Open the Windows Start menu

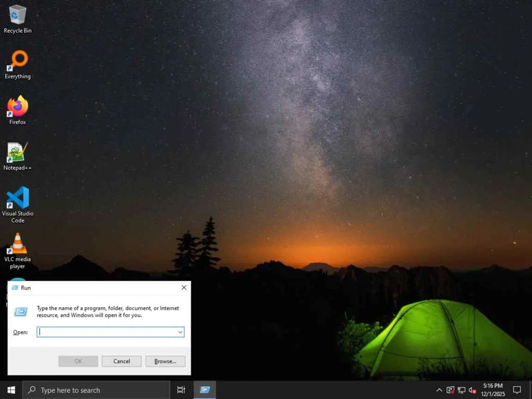[x=11, y=390]
